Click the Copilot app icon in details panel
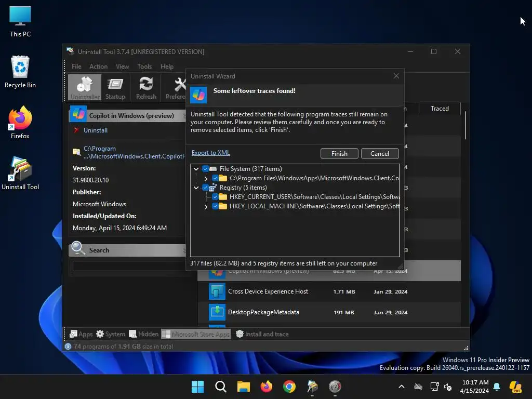The width and height of the screenshot is (532, 399). pyautogui.click(x=78, y=114)
